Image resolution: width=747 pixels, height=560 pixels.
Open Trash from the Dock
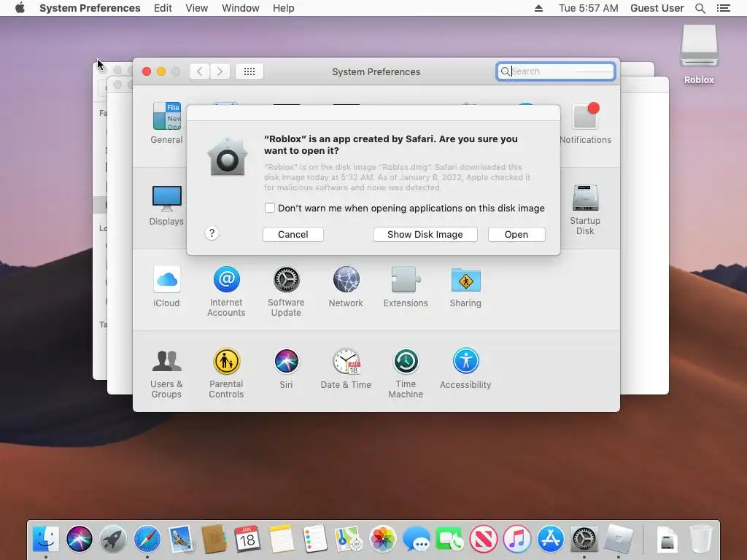[x=701, y=539]
